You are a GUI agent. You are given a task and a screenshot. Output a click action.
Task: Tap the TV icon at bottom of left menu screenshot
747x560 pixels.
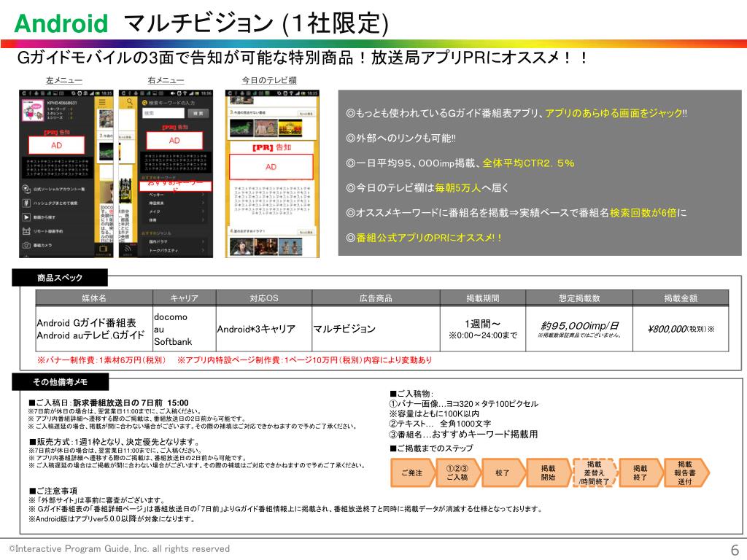tap(102, 249)
